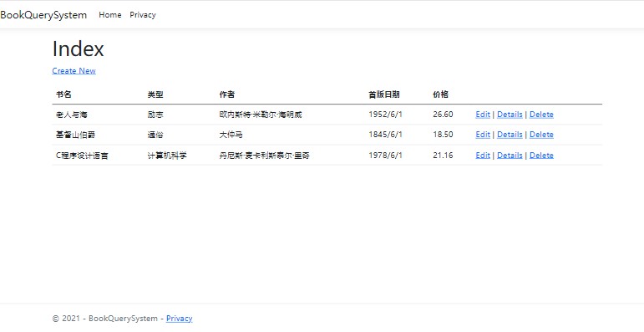Click the date 1845/6/1
This screenshot has height=332, width=644.
coord(385,135)
